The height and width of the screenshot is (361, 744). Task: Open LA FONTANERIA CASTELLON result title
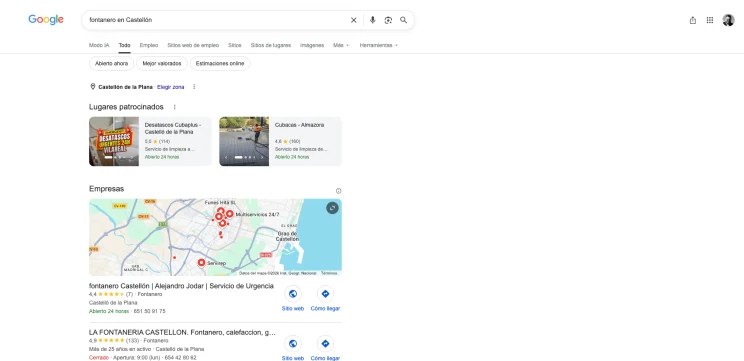[x=182, y=333]
